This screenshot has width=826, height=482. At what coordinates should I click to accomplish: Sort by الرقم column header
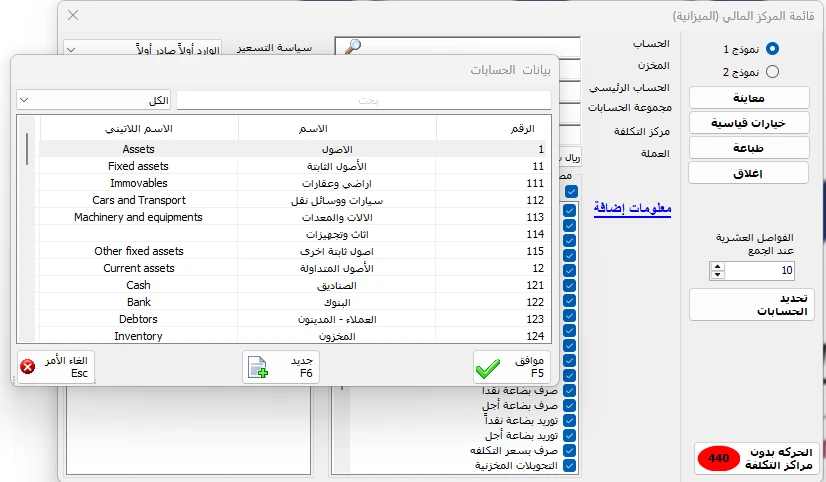point(494,129)
